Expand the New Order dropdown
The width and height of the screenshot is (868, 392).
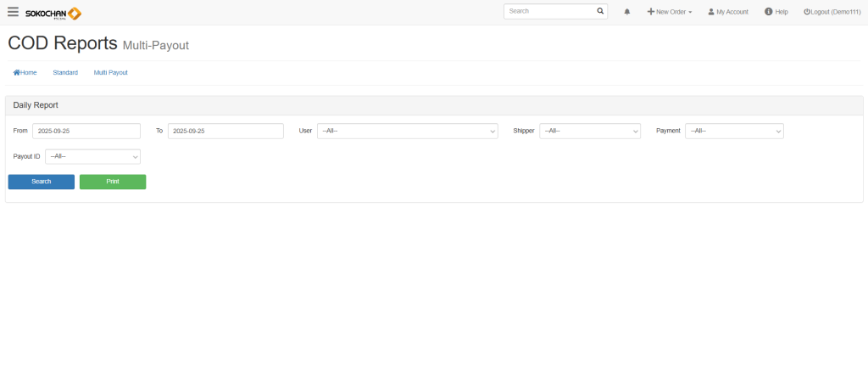(x=670, y=12)
